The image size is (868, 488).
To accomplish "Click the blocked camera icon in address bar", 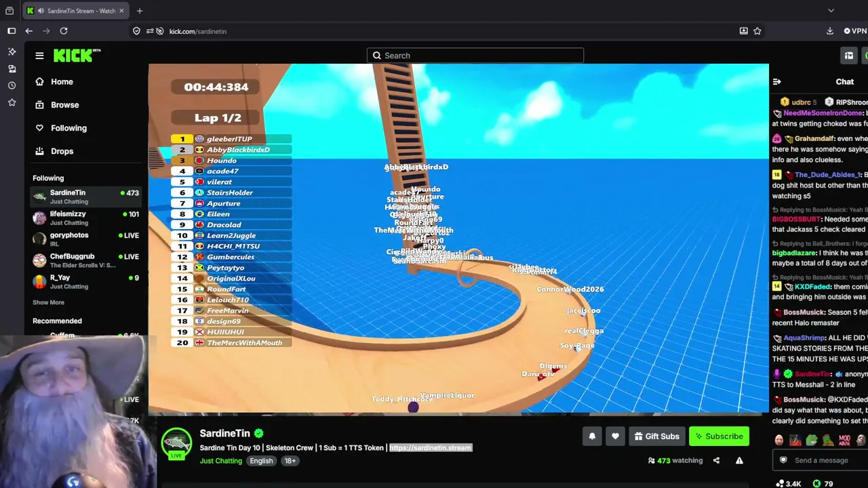I will (160, 31).
